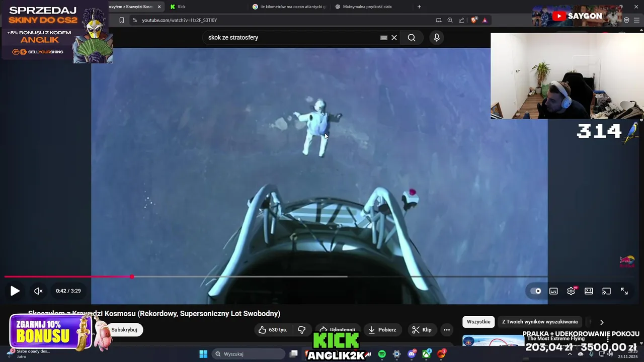Open Spotify from the taskbar
The image size is (644, 362).
[382, 354]
